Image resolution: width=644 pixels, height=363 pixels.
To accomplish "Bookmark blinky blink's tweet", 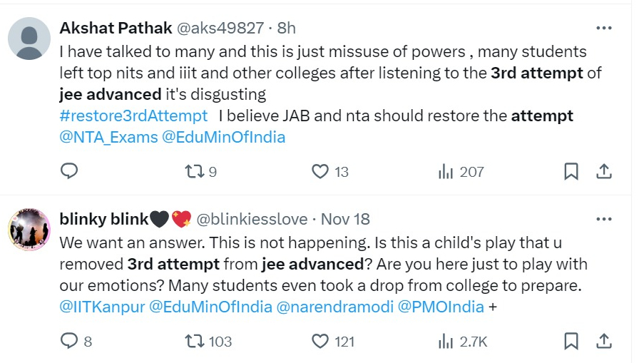I will click(x=571, y=342).
